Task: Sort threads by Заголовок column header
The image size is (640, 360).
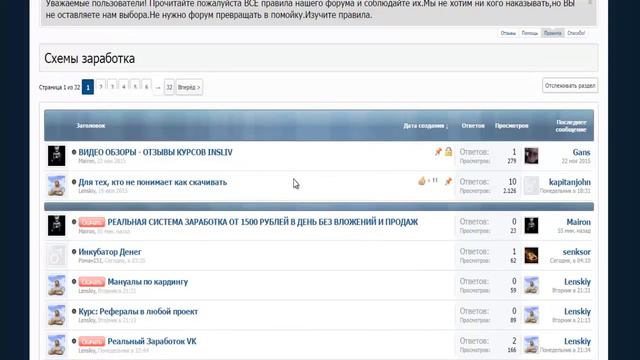Action: pyautogui.click(x=91, y=126)
